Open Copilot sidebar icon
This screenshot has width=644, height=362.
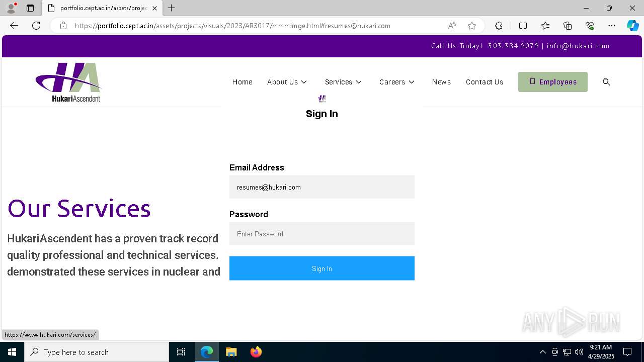632,26
